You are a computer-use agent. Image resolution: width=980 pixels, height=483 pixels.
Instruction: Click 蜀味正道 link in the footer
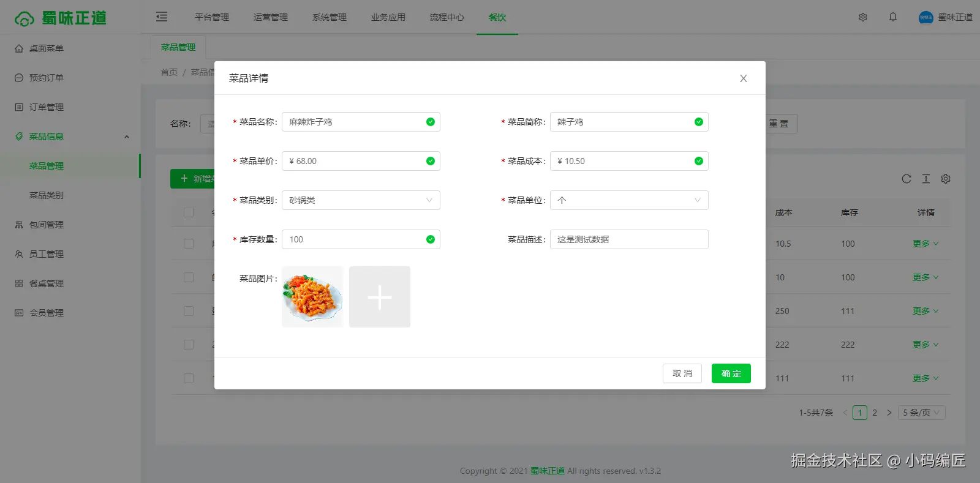click(x=548, y=471)
